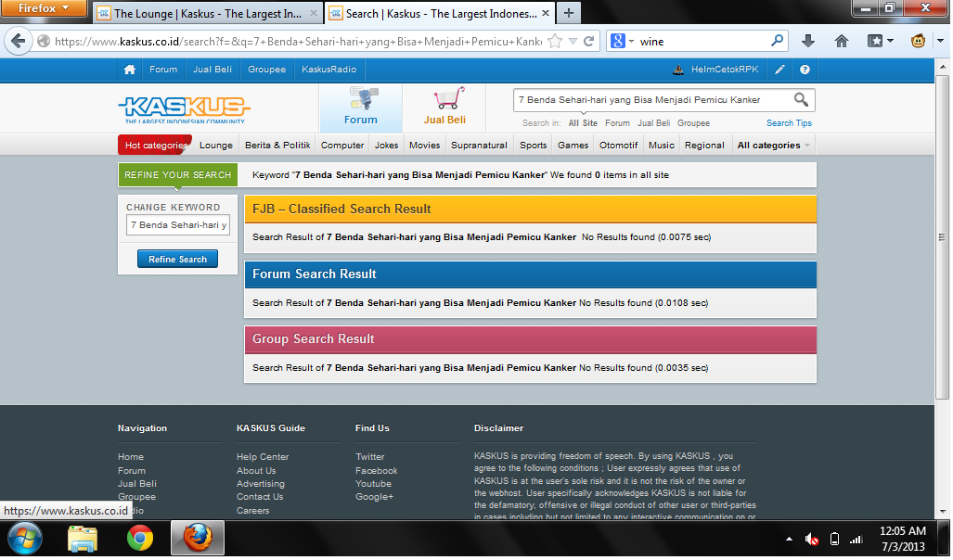Reload the page with refresh icon
Viewport: 953px width, 560px height.
click(588, 42)
